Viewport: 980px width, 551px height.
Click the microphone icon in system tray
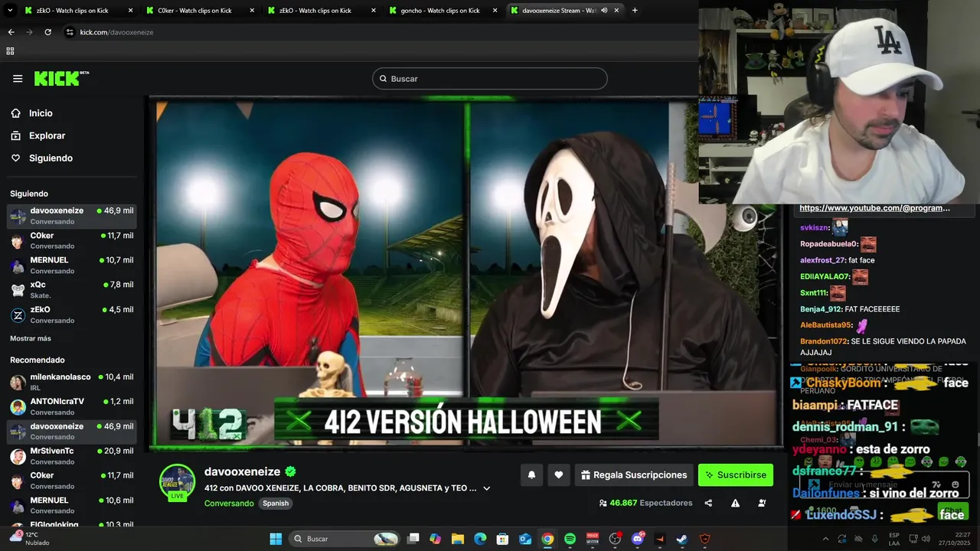coord(874,539)
